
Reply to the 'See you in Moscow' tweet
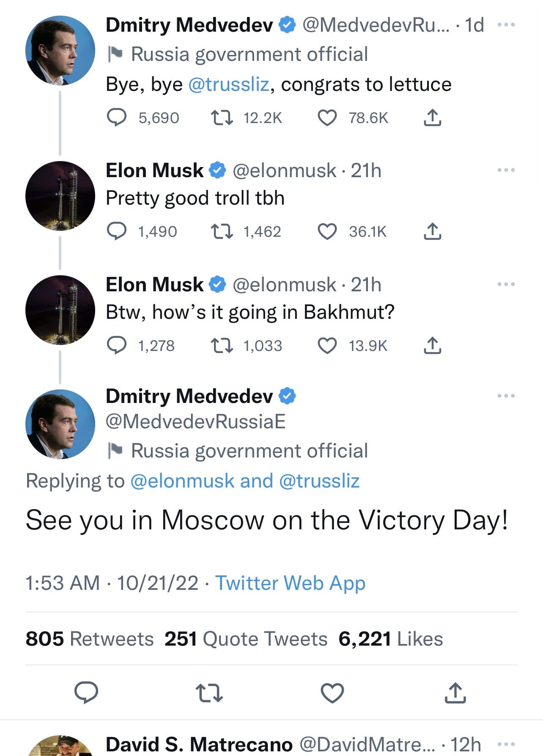click(86, 693)
